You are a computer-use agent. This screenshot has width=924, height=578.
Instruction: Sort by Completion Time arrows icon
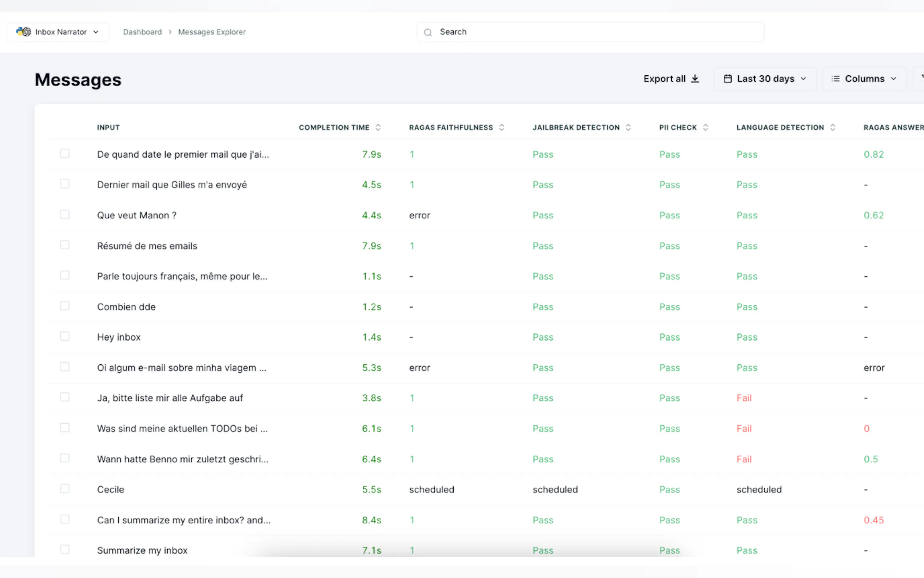pos(378,127)
